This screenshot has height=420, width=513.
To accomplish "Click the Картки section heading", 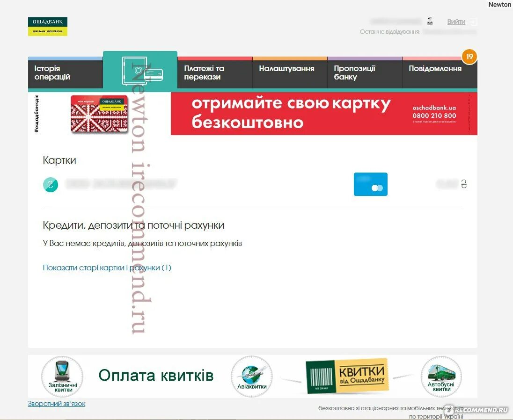I will coord(59,160).
